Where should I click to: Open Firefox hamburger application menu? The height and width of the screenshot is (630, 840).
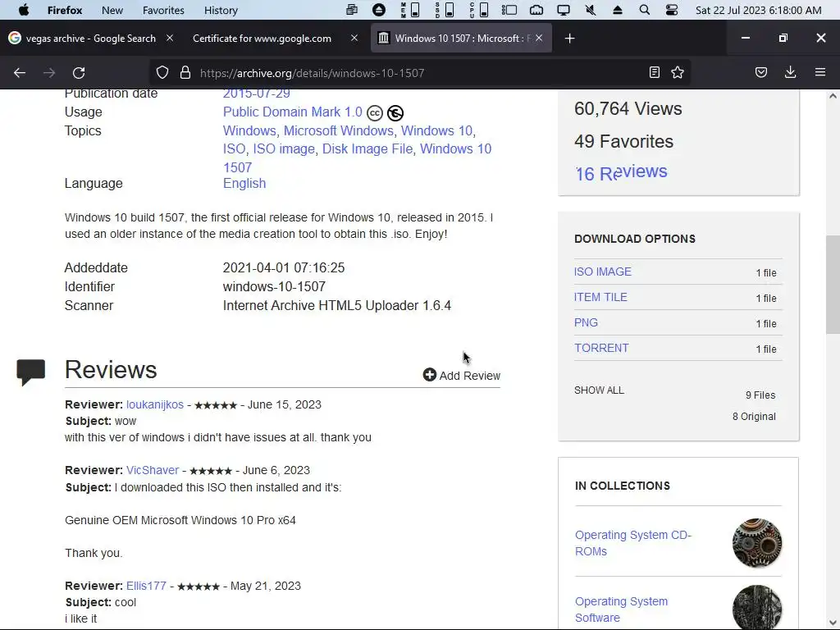[820, 72]
